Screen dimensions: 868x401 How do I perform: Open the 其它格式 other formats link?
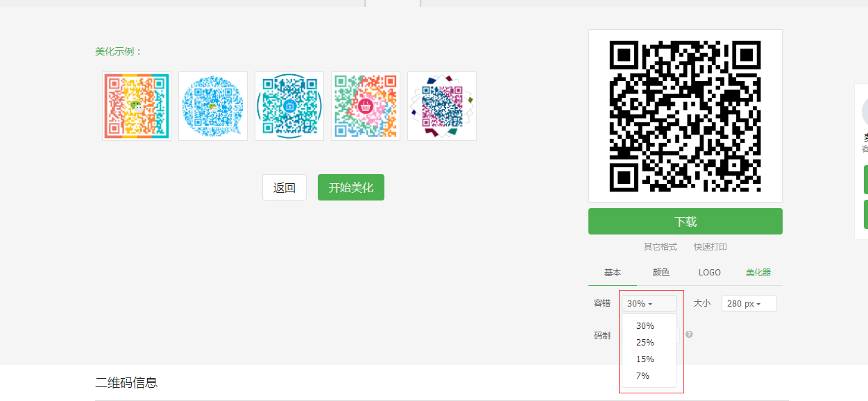click(660, 247)
